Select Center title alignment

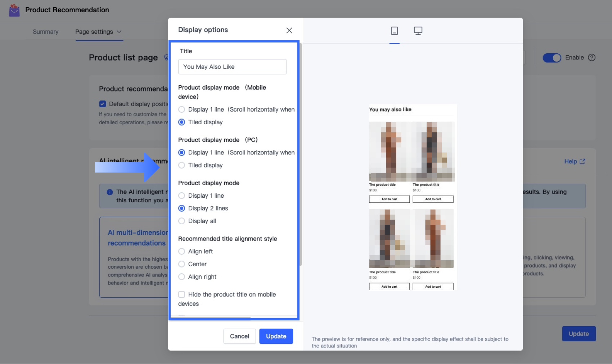tap(182, 264)
